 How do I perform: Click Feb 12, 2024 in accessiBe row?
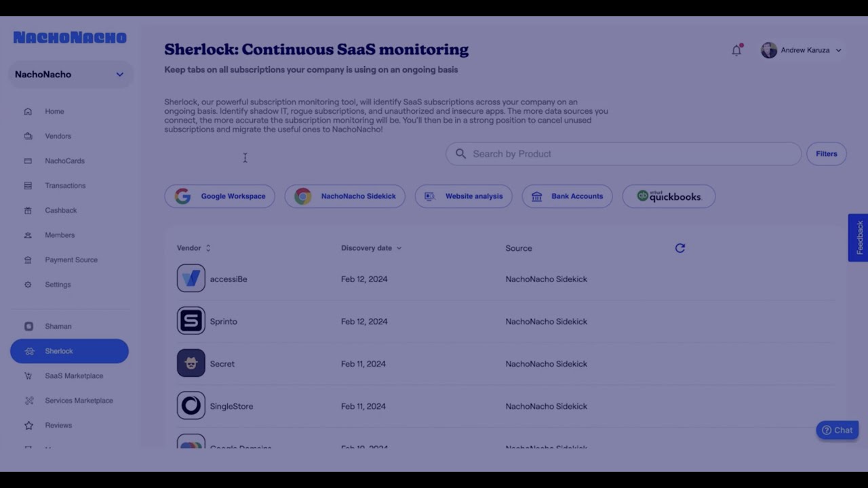(364, 279)
